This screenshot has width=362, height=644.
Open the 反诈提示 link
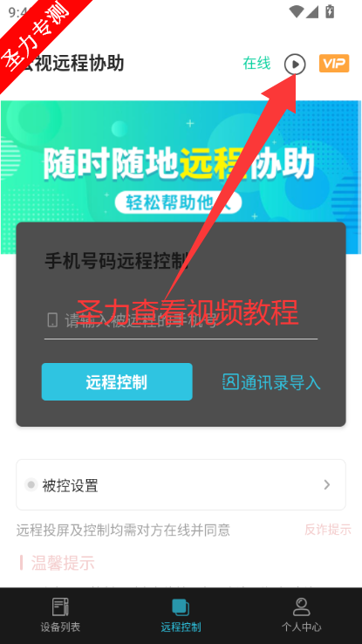pos(327,530)
